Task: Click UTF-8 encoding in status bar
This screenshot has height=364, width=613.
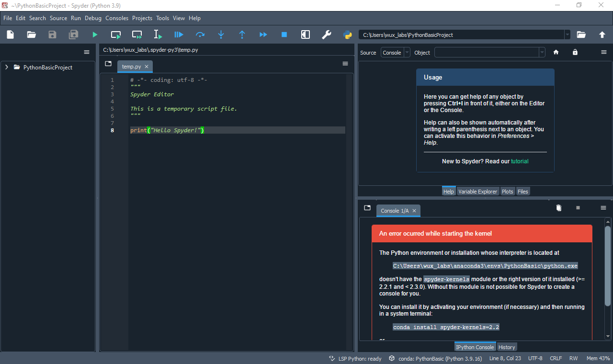Action: [x=535, y=359]
